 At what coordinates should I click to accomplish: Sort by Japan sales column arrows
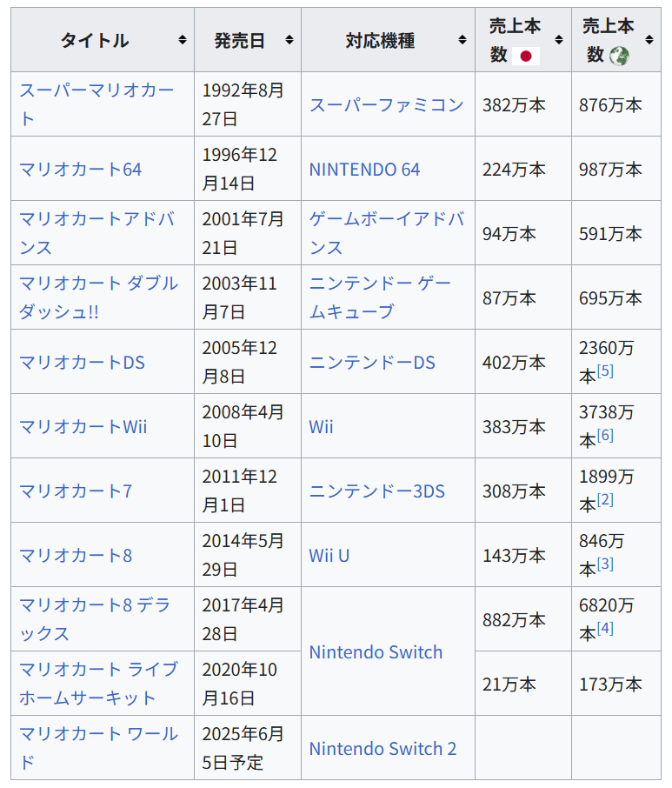click(559, 40)
